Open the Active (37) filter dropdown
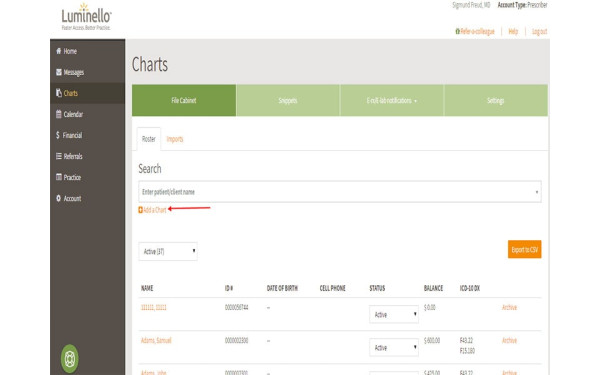 tap(168, 251)
